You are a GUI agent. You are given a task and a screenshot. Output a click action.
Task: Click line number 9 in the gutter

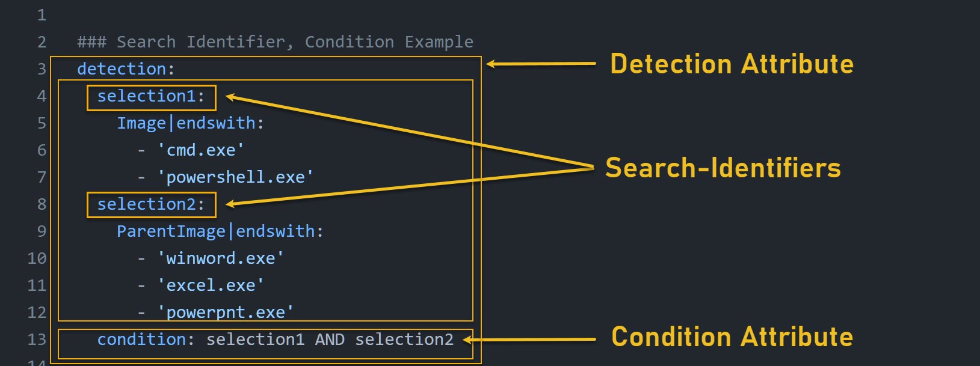[x=42, y=231]
